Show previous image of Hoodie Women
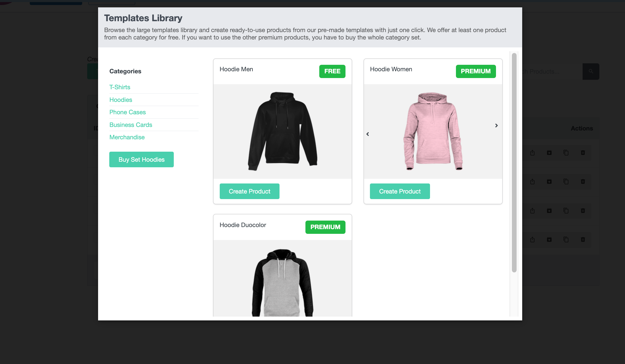This screenshot has height=364, width=625. click(368, 134)
